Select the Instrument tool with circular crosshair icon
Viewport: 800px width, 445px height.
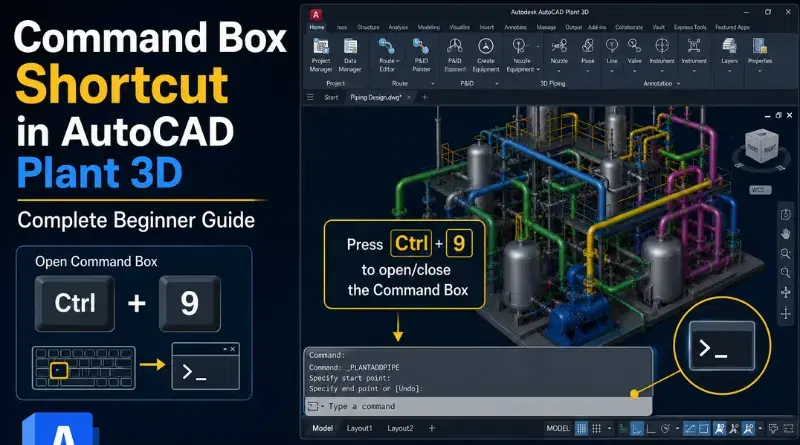pos(662,51)
